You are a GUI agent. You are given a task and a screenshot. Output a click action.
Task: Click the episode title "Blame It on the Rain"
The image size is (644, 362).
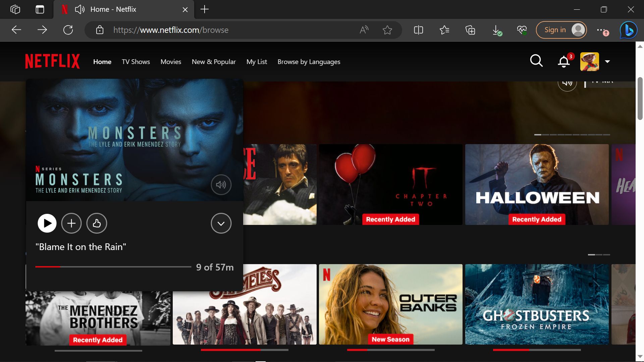coord(81,247)
